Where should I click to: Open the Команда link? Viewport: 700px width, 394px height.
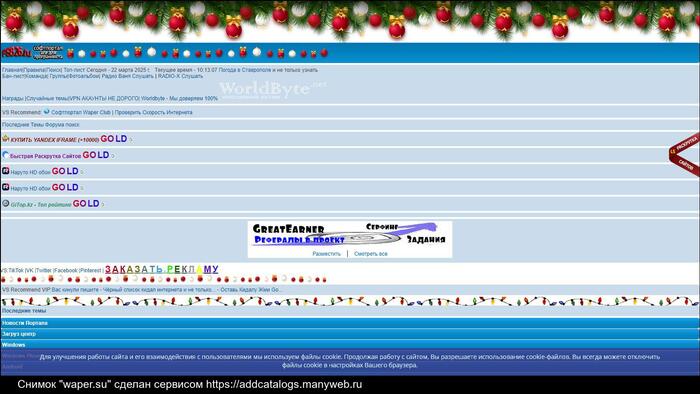(x=37, y=76)
